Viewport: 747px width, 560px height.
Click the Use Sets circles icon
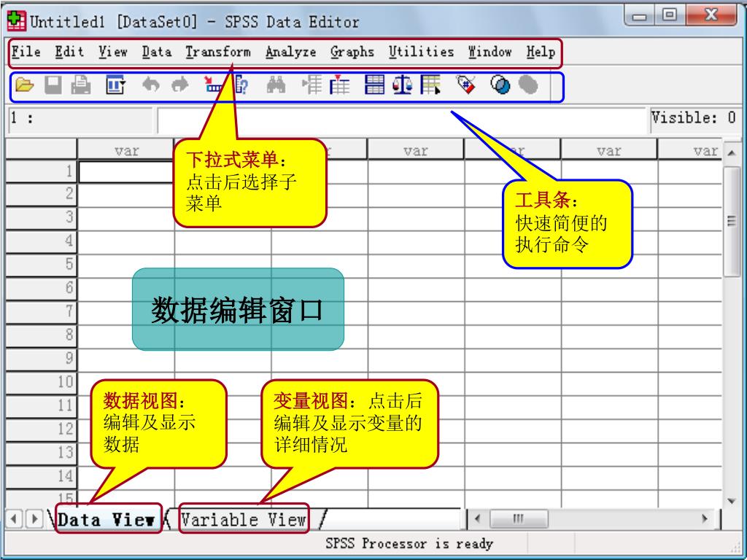coord(500,85)
